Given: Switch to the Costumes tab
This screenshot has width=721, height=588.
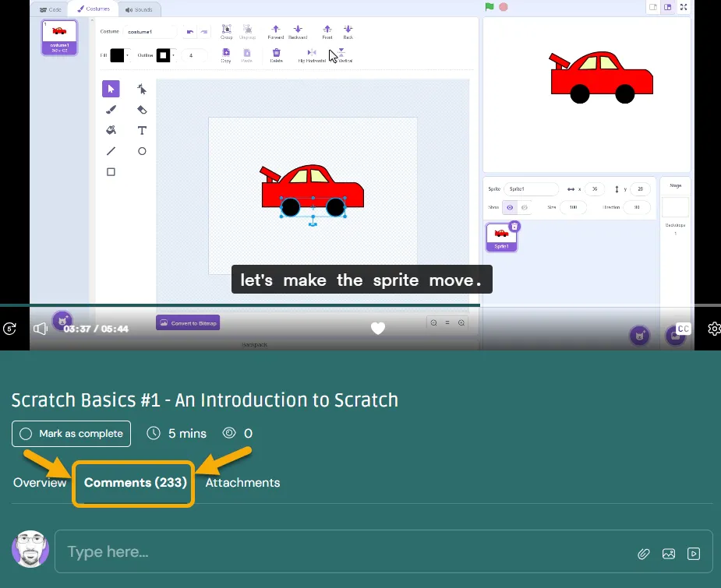Looking at the screenshot, I should coord(94,9).
